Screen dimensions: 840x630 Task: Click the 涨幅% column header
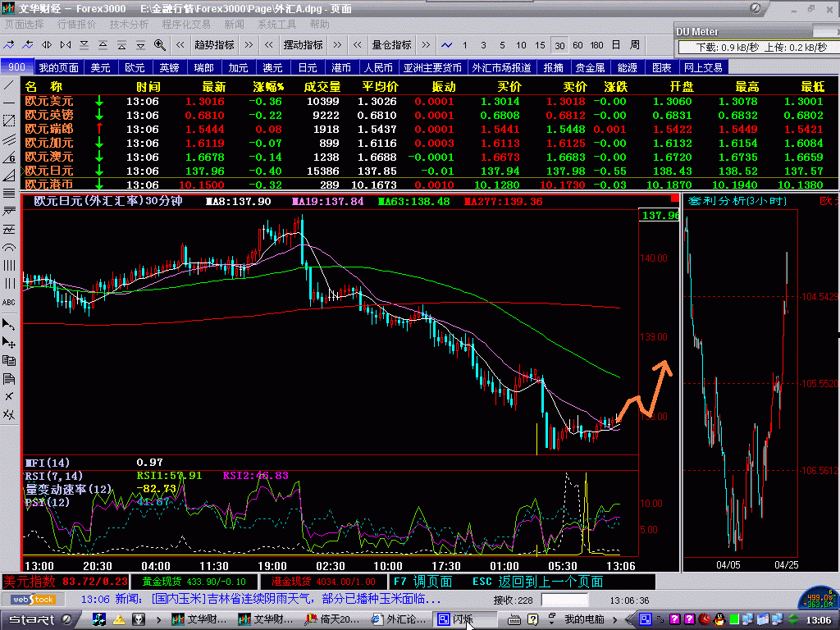[x=268, y=87]
